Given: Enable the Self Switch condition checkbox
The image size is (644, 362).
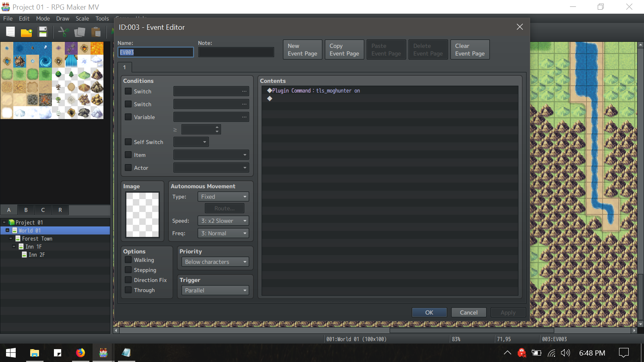Looking at the screenshot, I should (x=128, y=142).
